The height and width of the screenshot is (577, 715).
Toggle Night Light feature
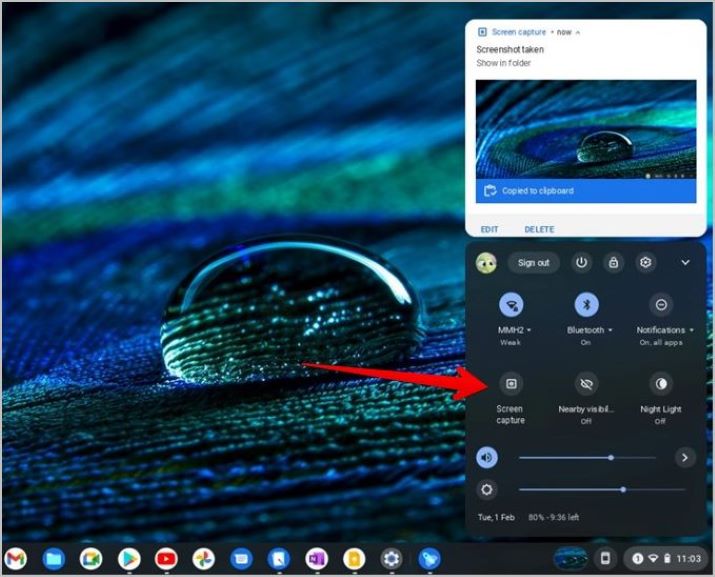(661, 384)
